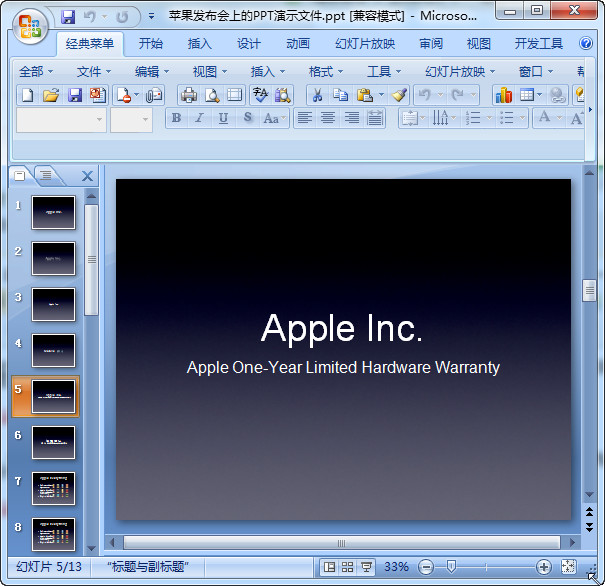The width and height of the screenshot is (605, 586).
Task: Click the translate/spelling check icon
Action: click(x=260, y=95)
